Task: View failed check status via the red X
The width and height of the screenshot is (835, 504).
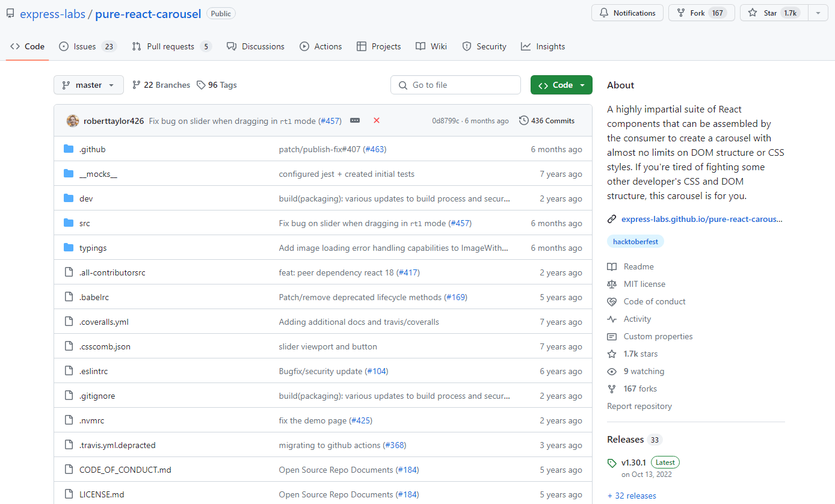Action: pos(377,120)
